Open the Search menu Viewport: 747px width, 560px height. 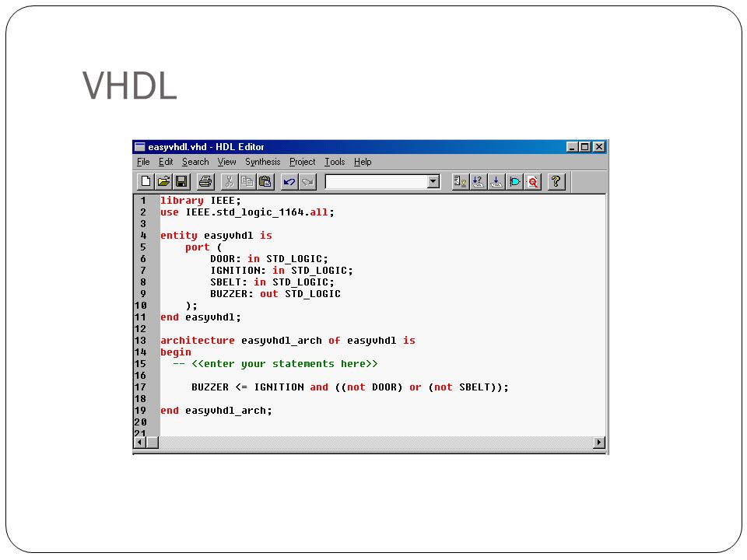point(195,162)
